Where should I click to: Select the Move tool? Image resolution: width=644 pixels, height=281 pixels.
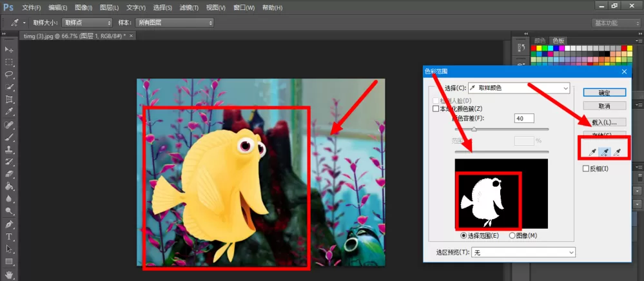tap(9, 50)
